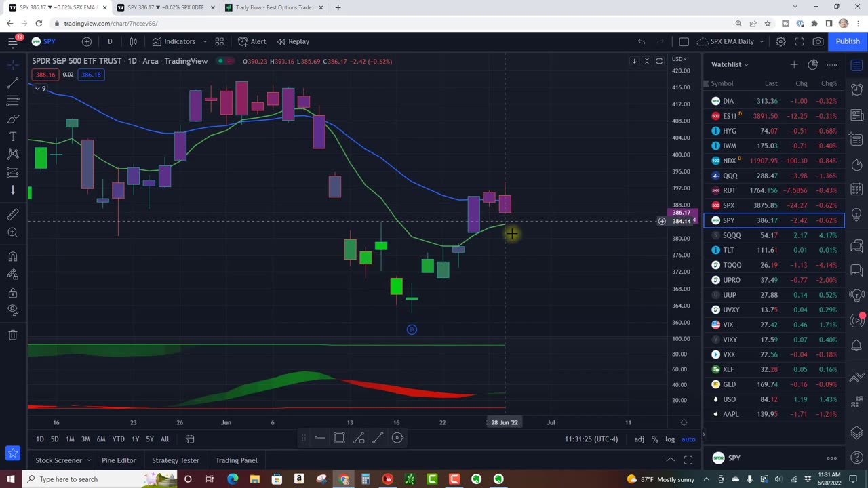Image resolution: width=868 pixels, height=488 pixels.
Task: Open the Stock Screener panel
Action: 58,460
